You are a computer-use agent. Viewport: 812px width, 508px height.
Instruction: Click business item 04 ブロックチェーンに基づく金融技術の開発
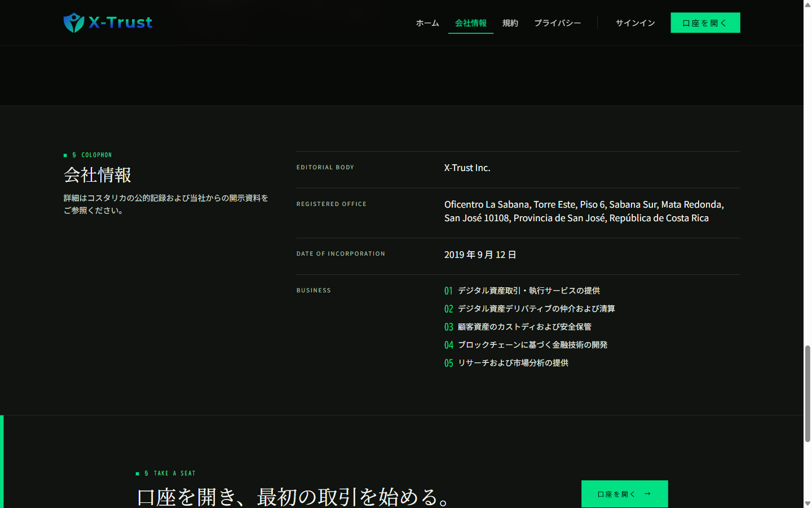526,345
